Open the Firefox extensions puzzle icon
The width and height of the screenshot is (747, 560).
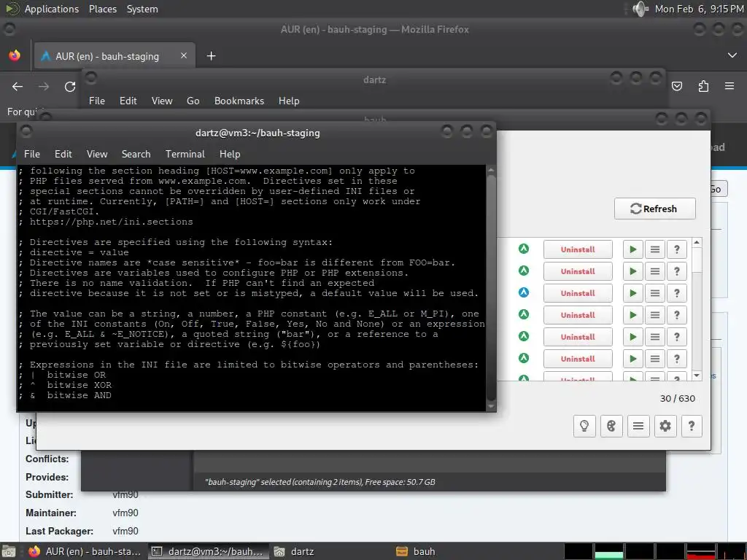click(x=703, y=86)
